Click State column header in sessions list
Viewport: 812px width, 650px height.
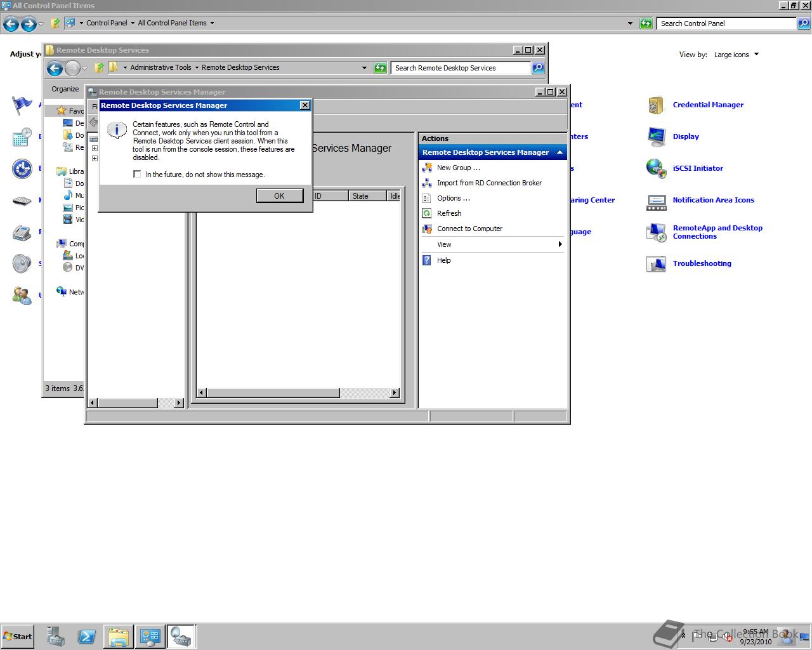(367, 196)
